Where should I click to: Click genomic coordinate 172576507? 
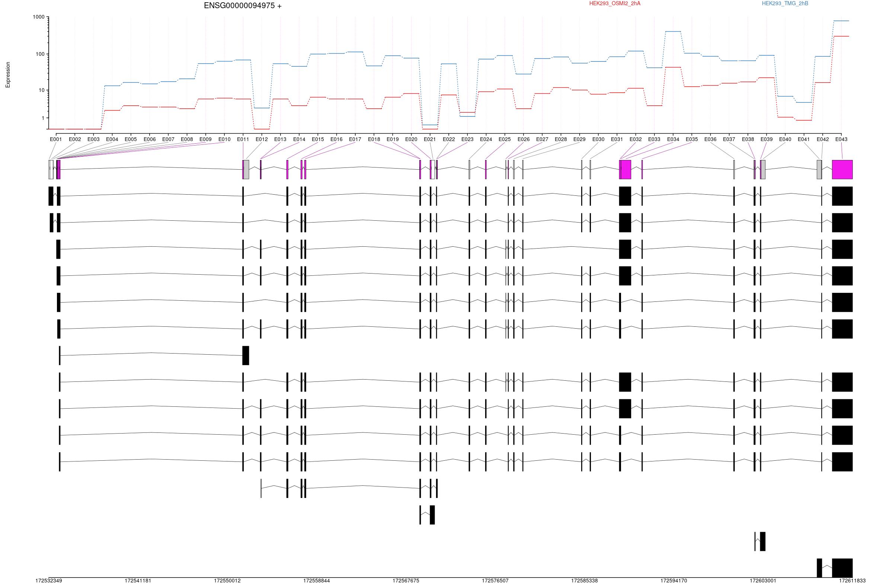tap(495, 581)
